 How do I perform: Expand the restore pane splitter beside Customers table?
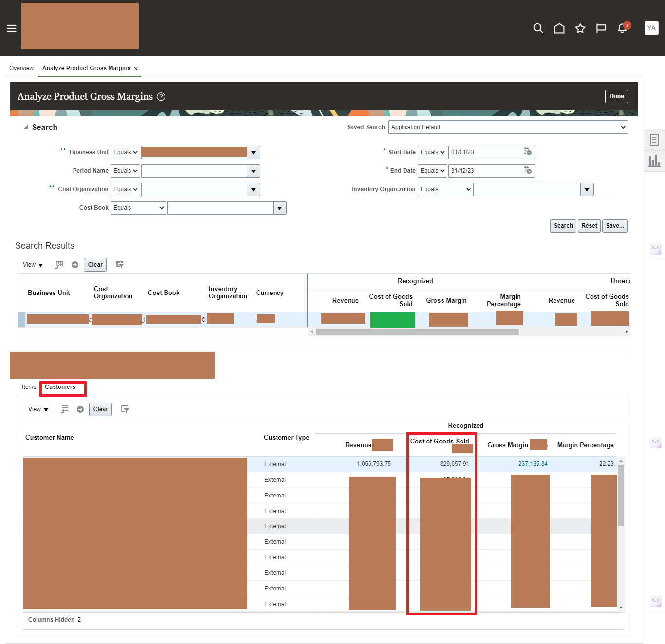pyautogui.click(x=655, y=442)
